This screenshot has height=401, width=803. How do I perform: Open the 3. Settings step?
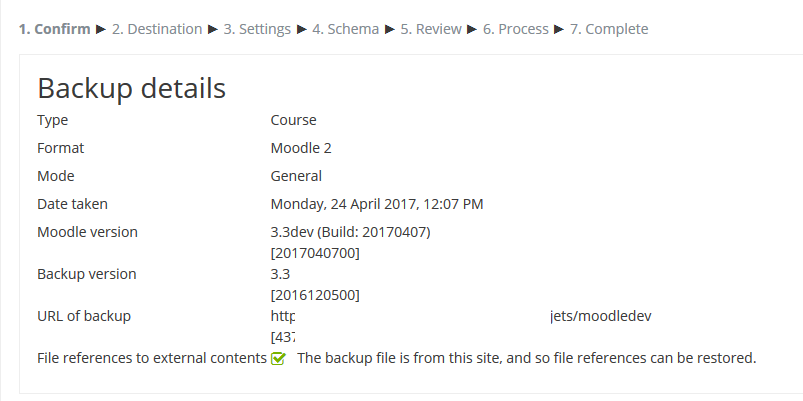(257, 29)
